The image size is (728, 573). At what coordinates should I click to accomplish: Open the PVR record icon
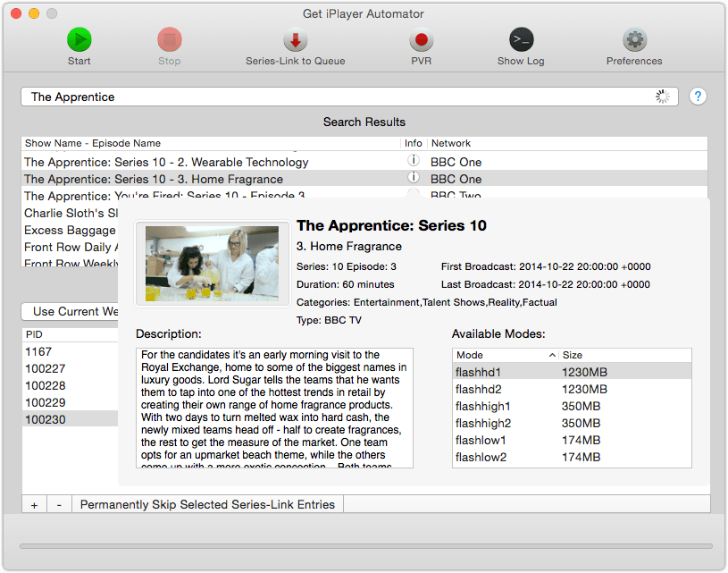(x=421, y=39)
